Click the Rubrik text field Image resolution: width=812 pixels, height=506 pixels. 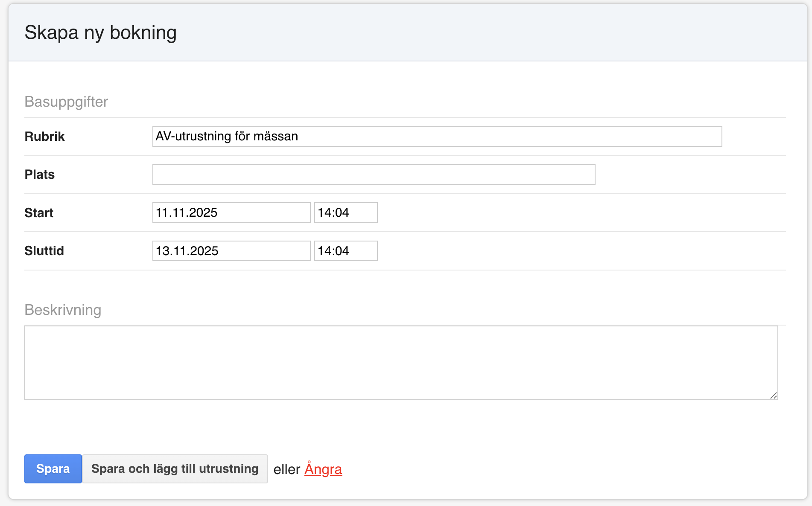(437, 137)
